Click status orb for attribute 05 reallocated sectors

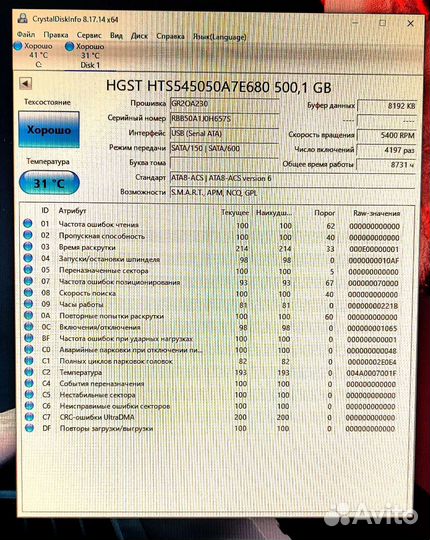[x=28, y=269]
